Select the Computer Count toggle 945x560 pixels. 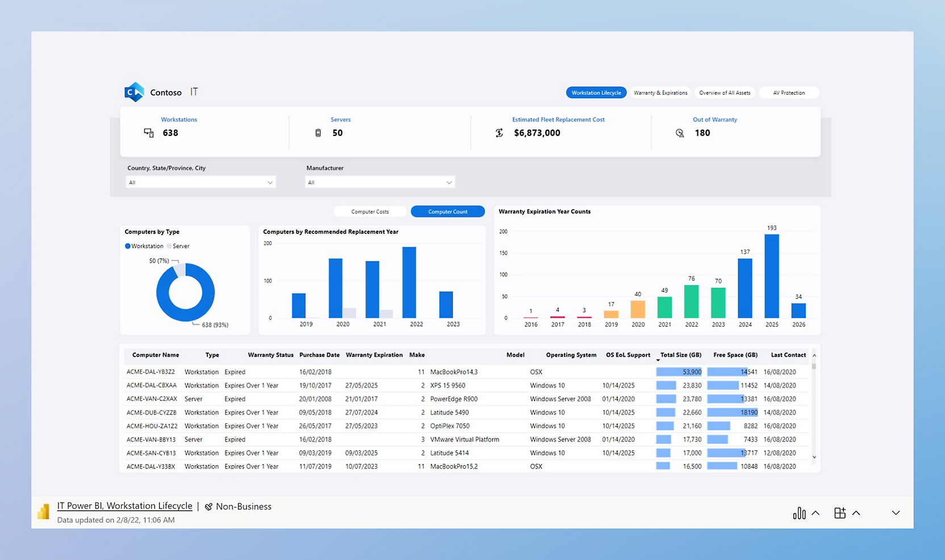point(448,212)
